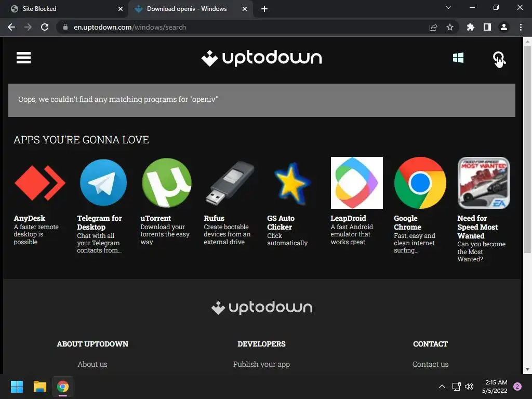This screenshot has height=399, width=532.
Task: Click "A faster remote desktop is possible" text
Action: (36, 234)
